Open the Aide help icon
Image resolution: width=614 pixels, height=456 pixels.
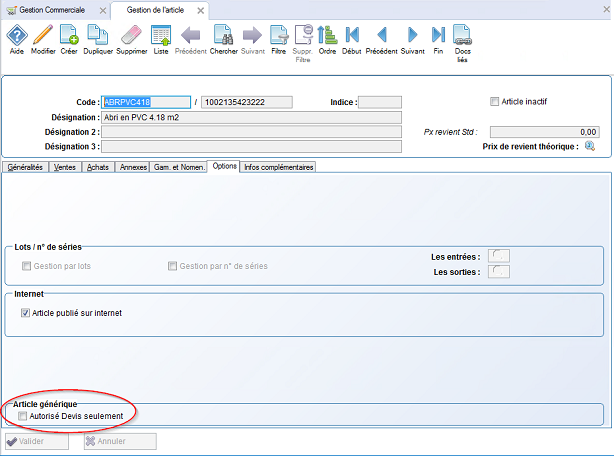click(15, 37)
